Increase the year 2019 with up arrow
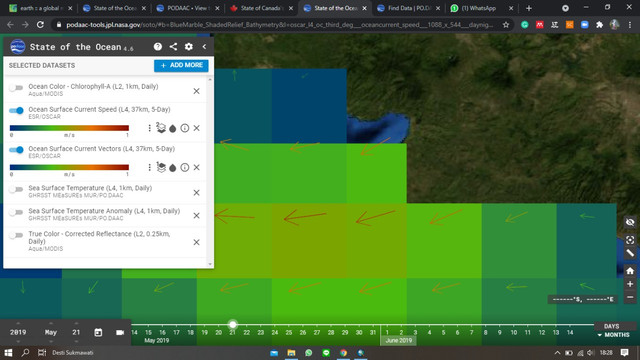640x360 pixels. (18, 323)
